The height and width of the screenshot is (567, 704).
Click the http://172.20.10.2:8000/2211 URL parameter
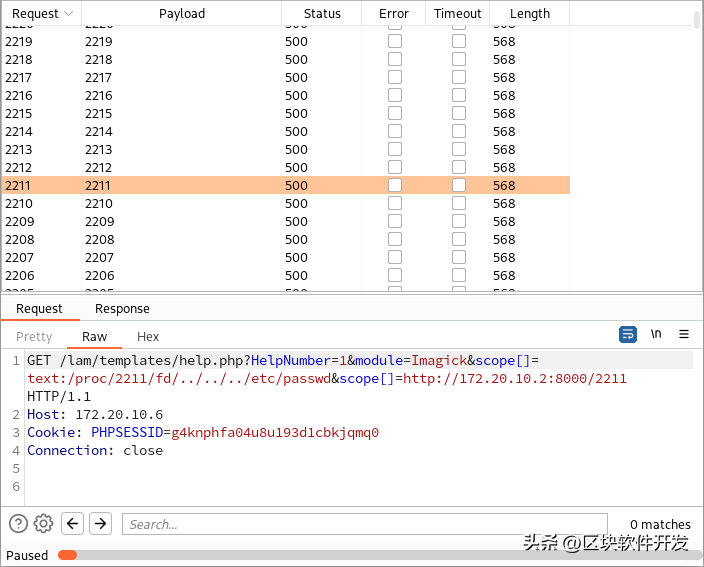tap(515, 378)
